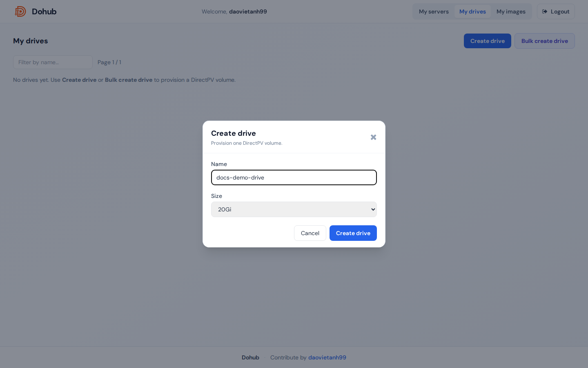Open the daovietanh99 contributor link in footer
The image size is (588, 368).
point(327,357)
